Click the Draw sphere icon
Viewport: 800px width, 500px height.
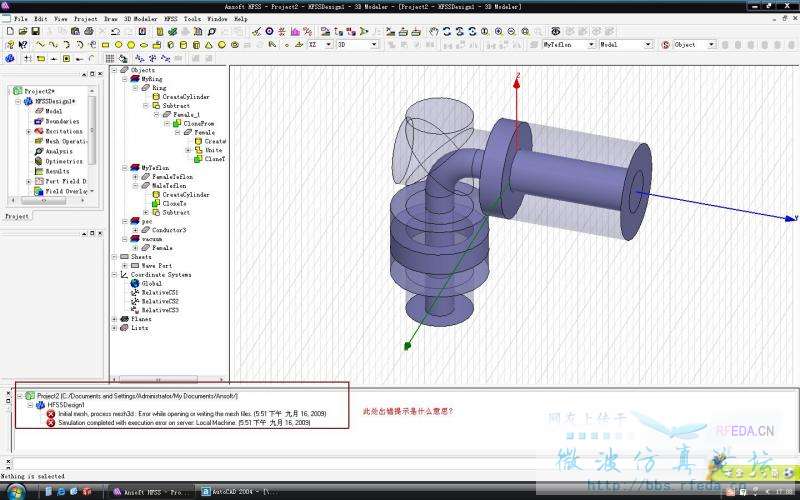point(222,45)
